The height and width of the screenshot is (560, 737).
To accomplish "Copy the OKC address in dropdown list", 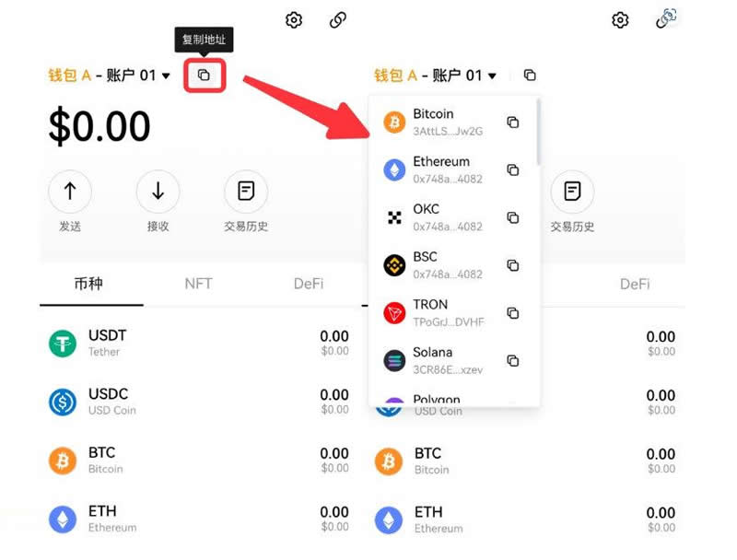I will click(x=513, y=217).
